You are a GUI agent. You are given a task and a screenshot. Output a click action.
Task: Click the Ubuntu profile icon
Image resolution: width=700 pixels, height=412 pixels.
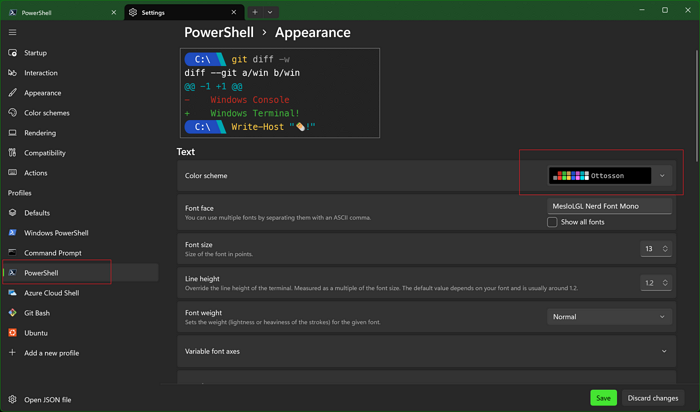click(x=12, y=333)
